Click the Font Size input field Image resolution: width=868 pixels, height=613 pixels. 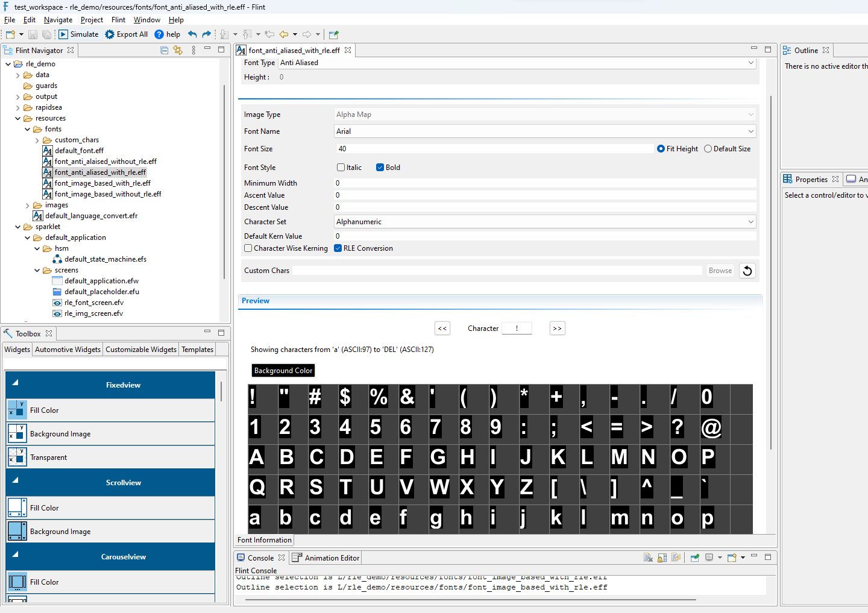click(x=493, y=149)
